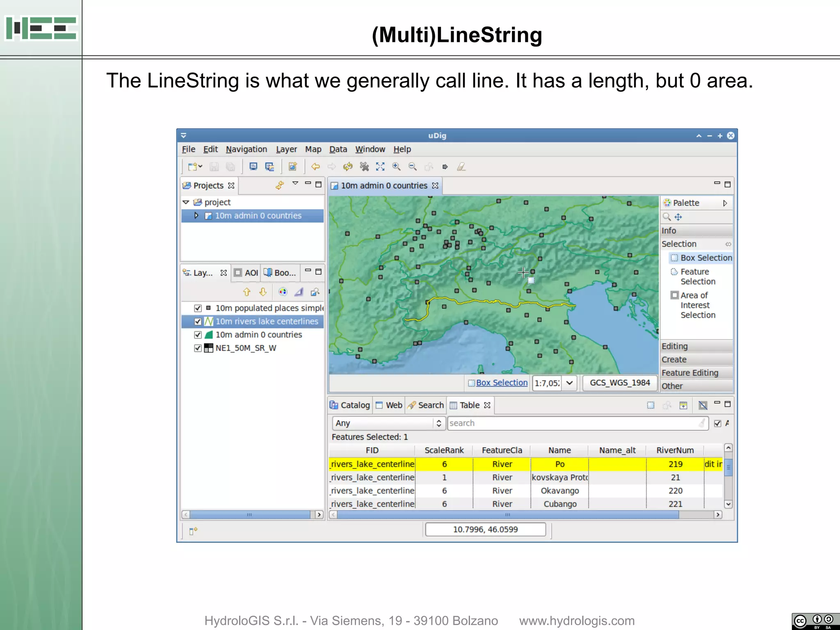
Task: Open the Any attribute combo box
Action: pos(388,423)
